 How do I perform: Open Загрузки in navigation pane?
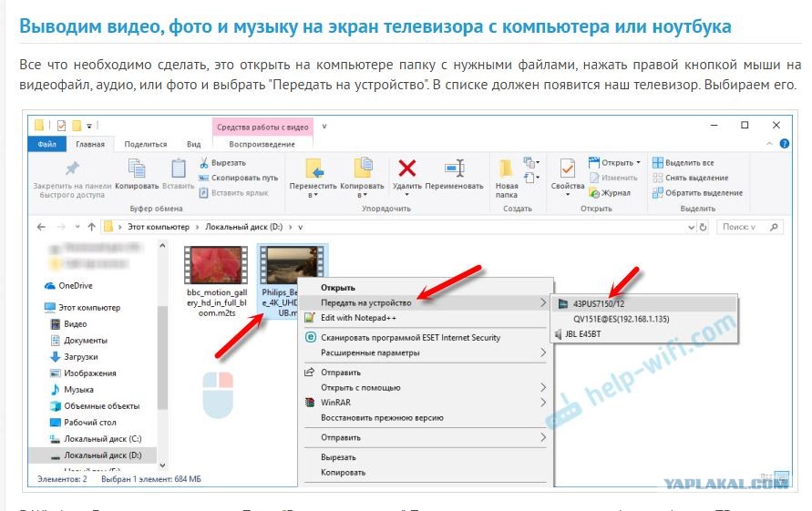point(74,357)
